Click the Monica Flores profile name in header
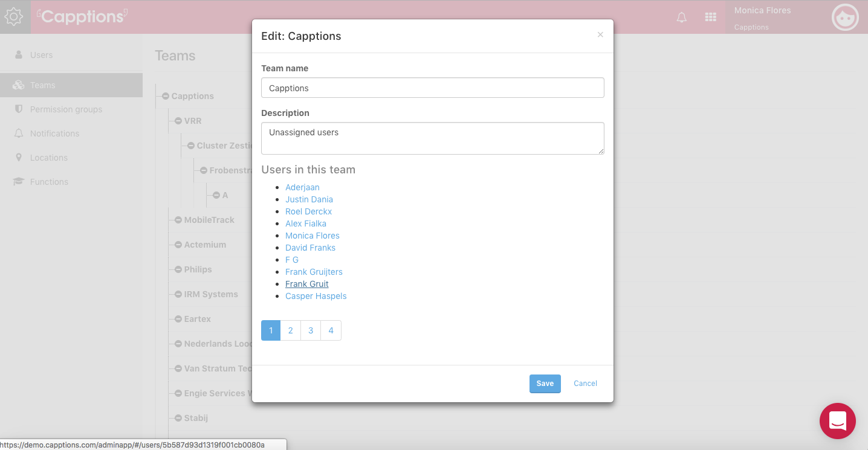The image size is (868, 450). click(x=762, y=10)
